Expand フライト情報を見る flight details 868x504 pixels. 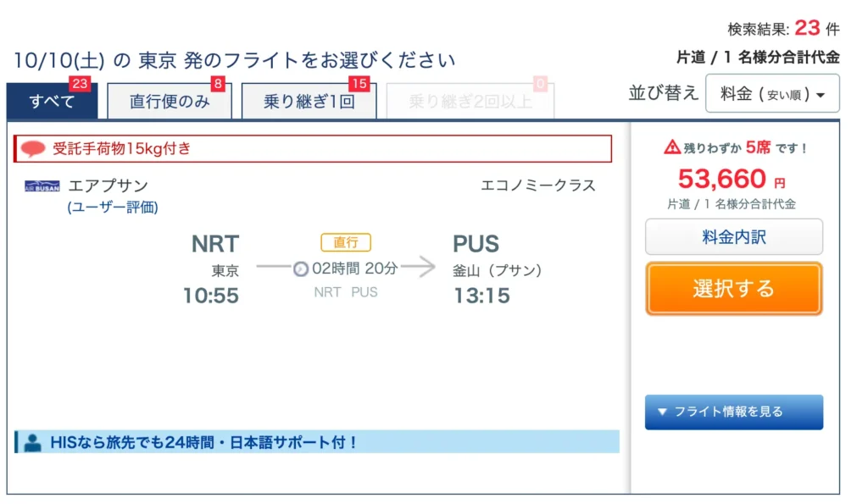733,412
